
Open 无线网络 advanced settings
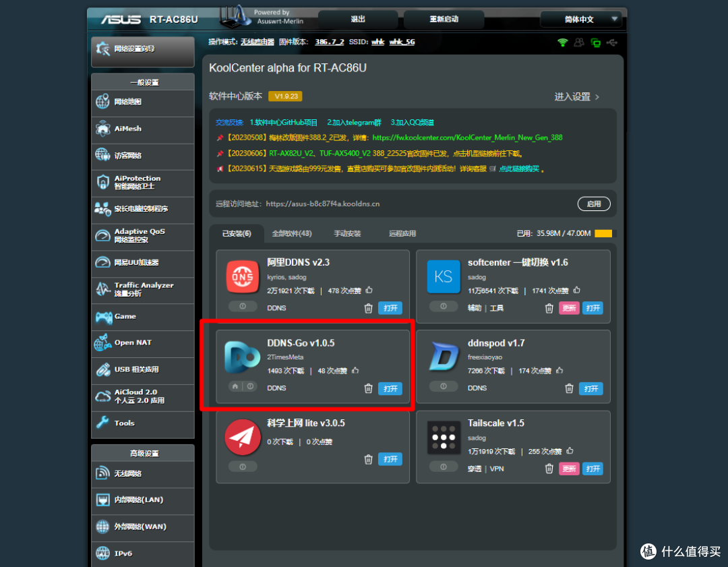[x=142, y=474]
